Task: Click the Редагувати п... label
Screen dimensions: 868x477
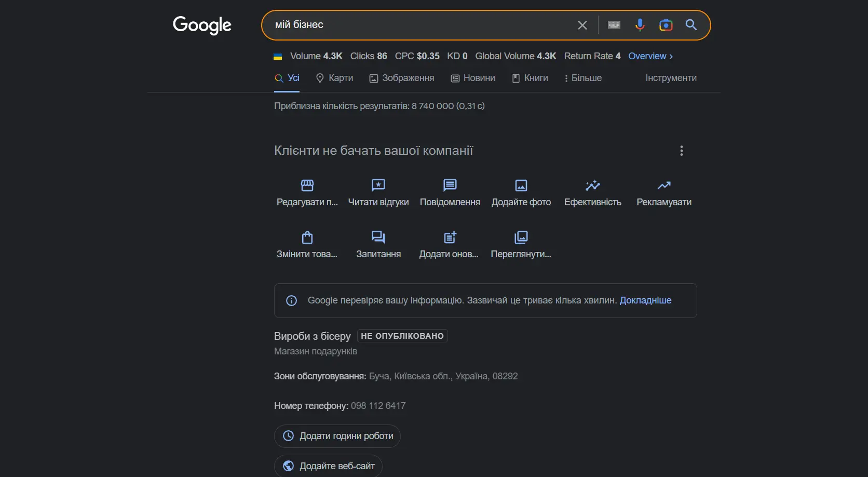Action: pos(307,202)
